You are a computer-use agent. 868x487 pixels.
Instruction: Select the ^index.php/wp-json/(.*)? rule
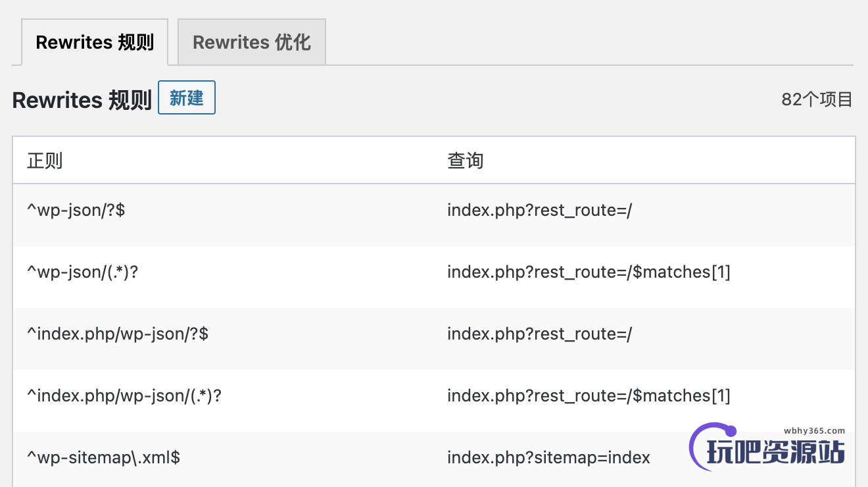pyautogui.click(x=124, y=396)
